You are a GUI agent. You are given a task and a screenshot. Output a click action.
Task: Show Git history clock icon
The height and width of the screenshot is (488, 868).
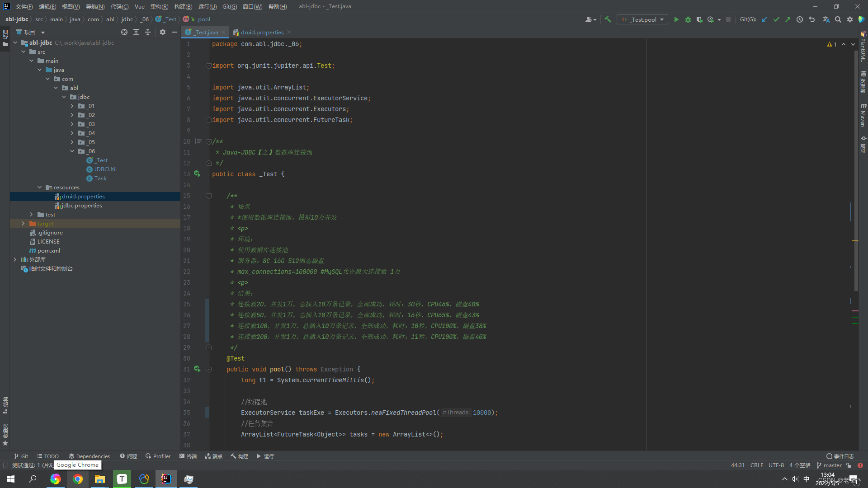(x=800, y=19)
